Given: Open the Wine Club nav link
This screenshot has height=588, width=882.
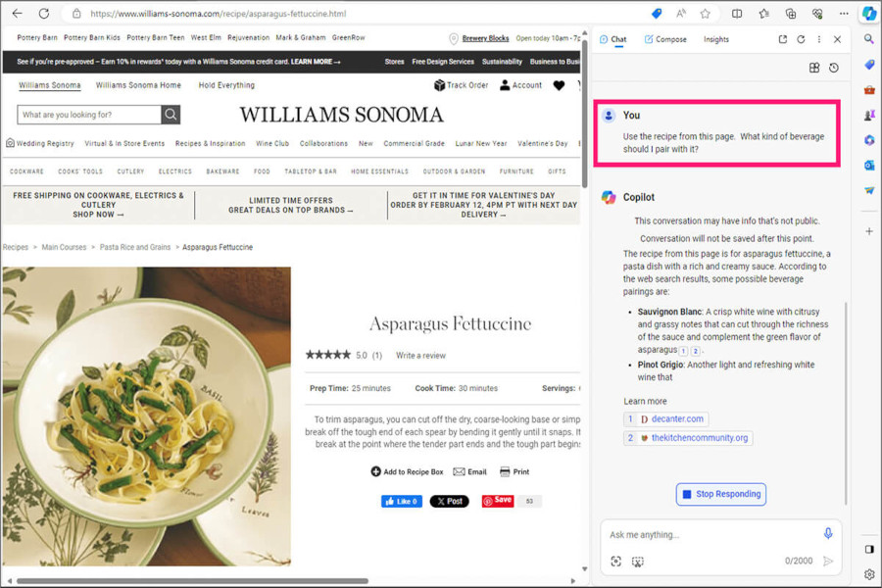Looking at the screenshot, I should click(x=272, y=143).
